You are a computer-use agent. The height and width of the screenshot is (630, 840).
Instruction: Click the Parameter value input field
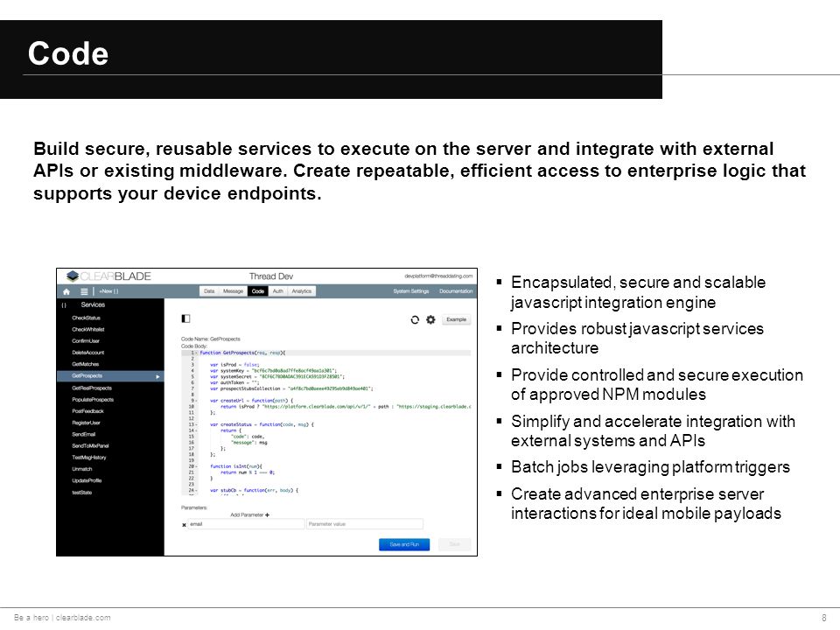(365, 524)
